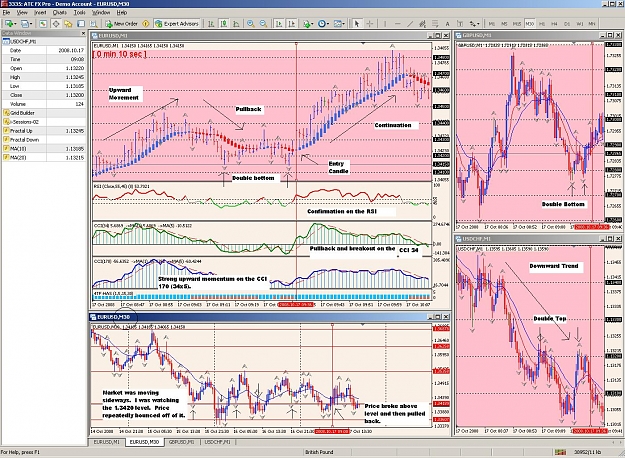Select the Grid Builder row in Data Window
The image size is (625, 458).
coord(44,113)
